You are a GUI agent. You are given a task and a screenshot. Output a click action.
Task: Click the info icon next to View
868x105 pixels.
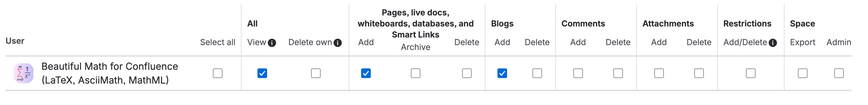click(271, 43)
